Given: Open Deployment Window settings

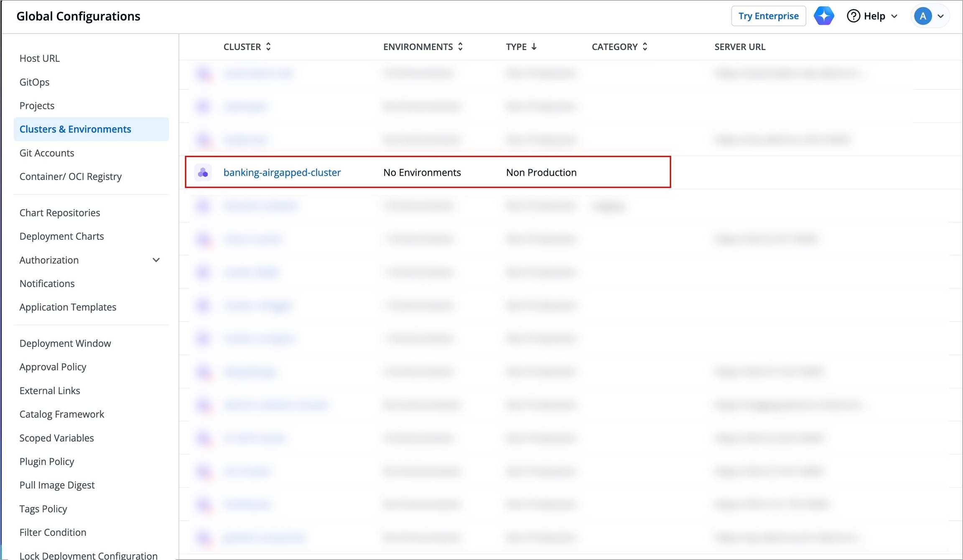Looking at the screenshot, I should tap(65, 343).
